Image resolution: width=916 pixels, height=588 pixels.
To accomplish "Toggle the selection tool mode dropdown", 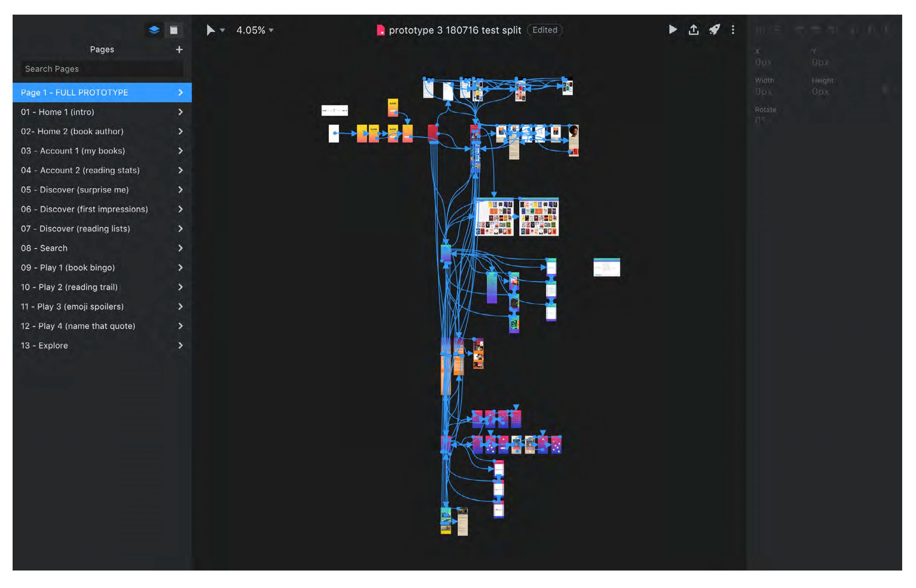I will (223, 30).
